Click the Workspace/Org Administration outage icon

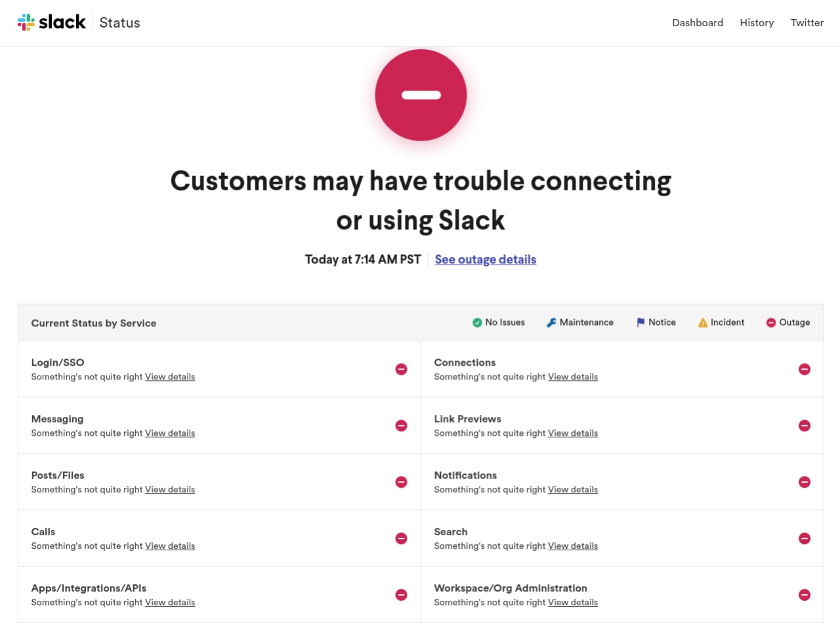805,595
